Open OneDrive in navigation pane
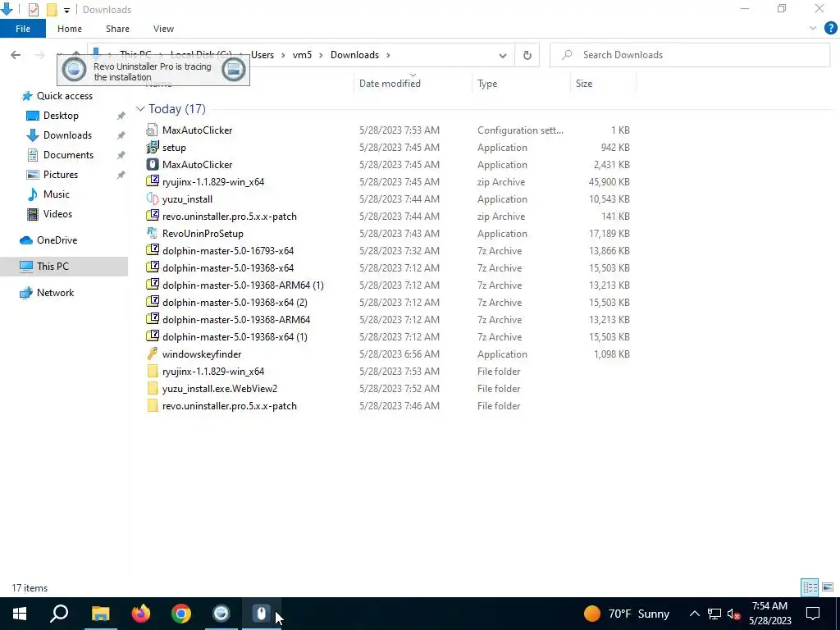Image resolution: width=840 pixels, height=630 pixels. [x=57, y=240]
